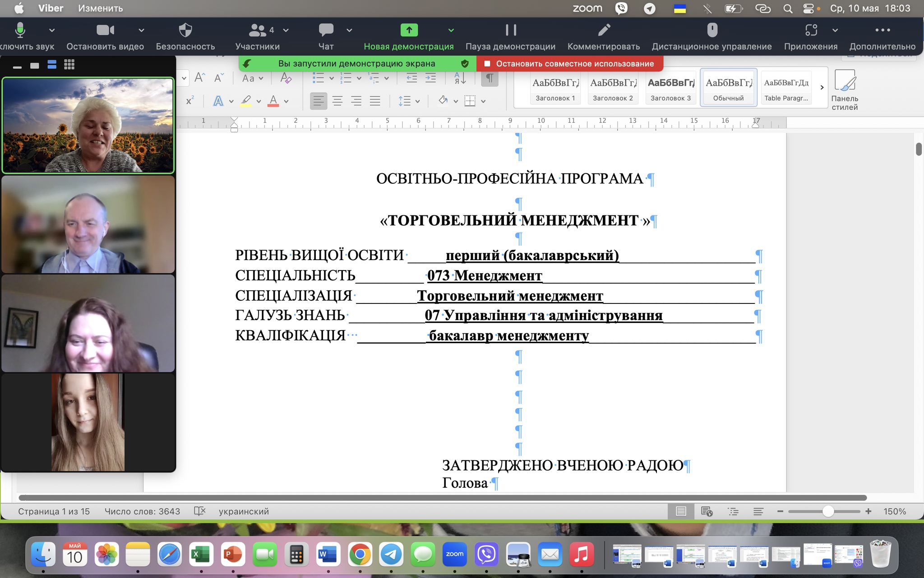Change language украинский

click(244, 511)
